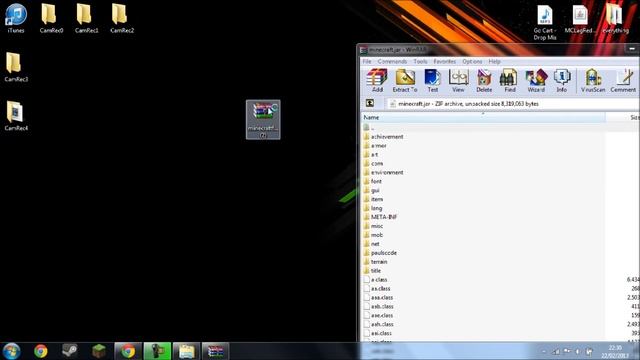
Task: Click the Add toolbar icon in WinRAR
Action: 377,80
